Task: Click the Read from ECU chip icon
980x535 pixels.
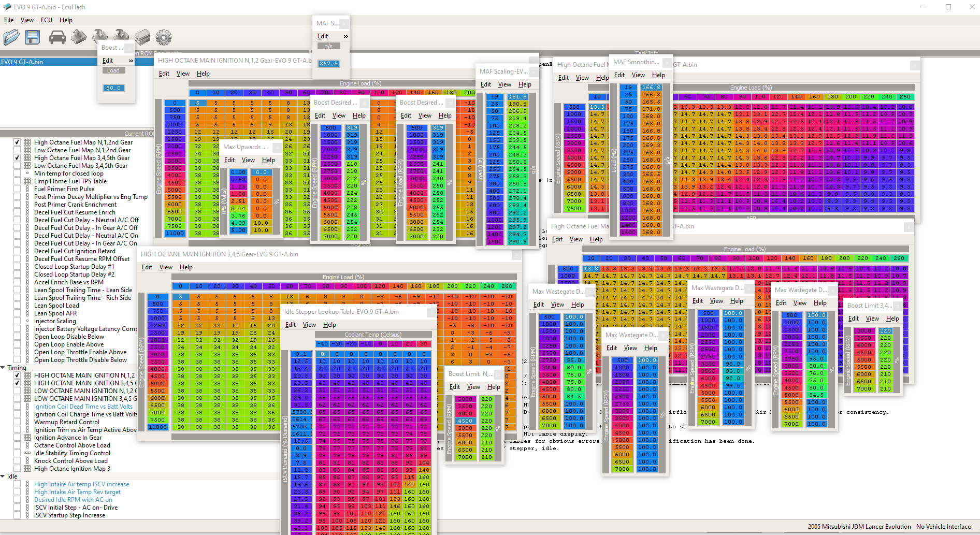Action: pyautogui.click(x=79, y=37)
